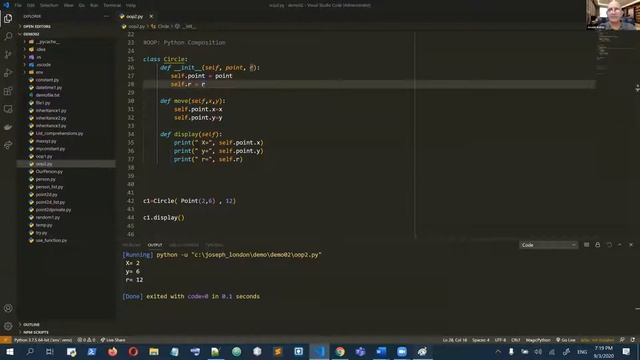Click the errors and warnings status indicator
This screenshot has height=360, width=640.
tap(86, 340)
